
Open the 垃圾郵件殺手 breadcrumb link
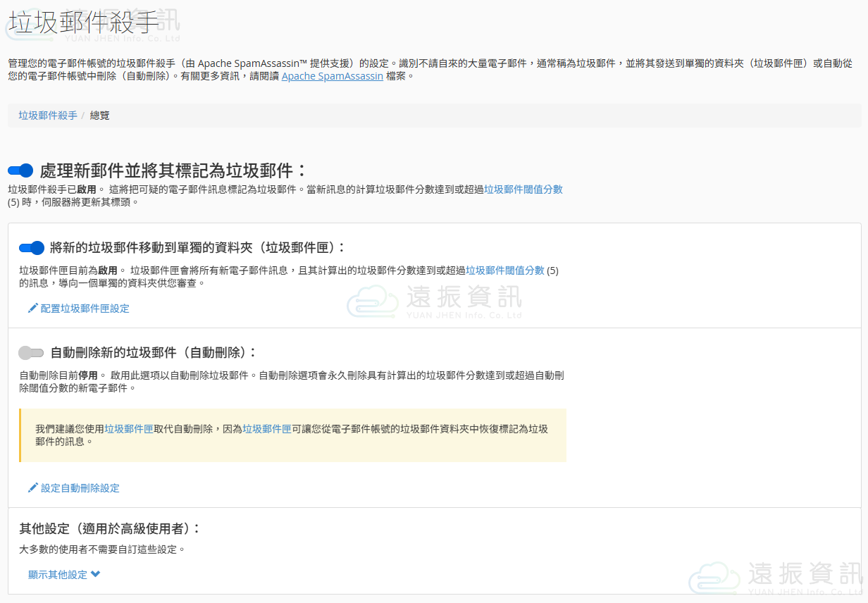click(x=48, y=116)
